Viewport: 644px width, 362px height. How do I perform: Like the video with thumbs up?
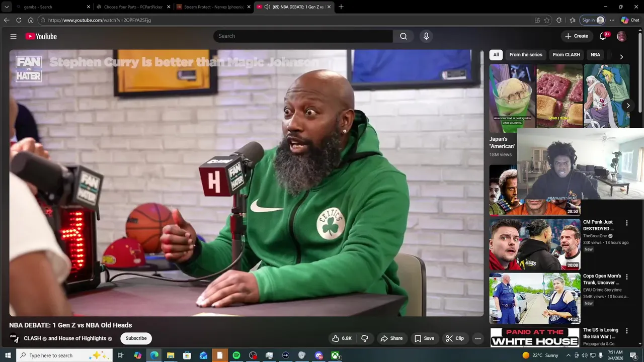(x=341, y=338)
